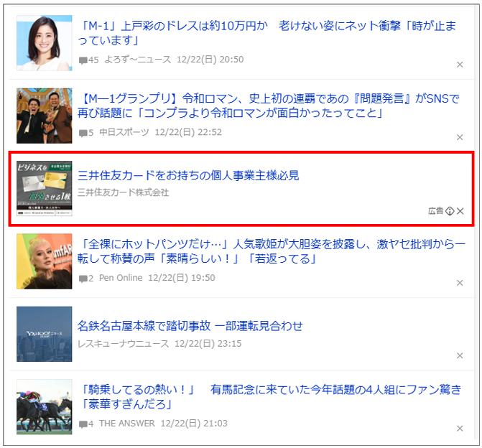Dismiss the 名鉄名古屋本線 article with X
Image resolution: width=482 pixels, height=448 pixels.
click(460, 355)
